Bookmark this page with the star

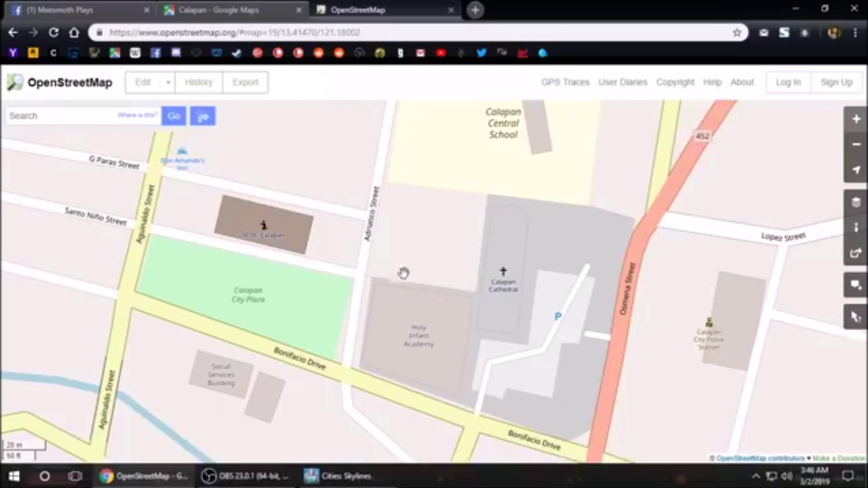[737, 33]
